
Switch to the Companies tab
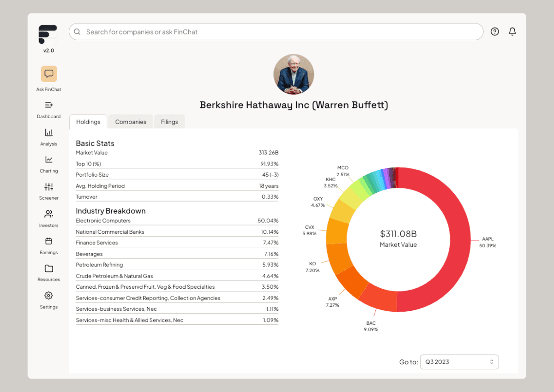point(131,122)
